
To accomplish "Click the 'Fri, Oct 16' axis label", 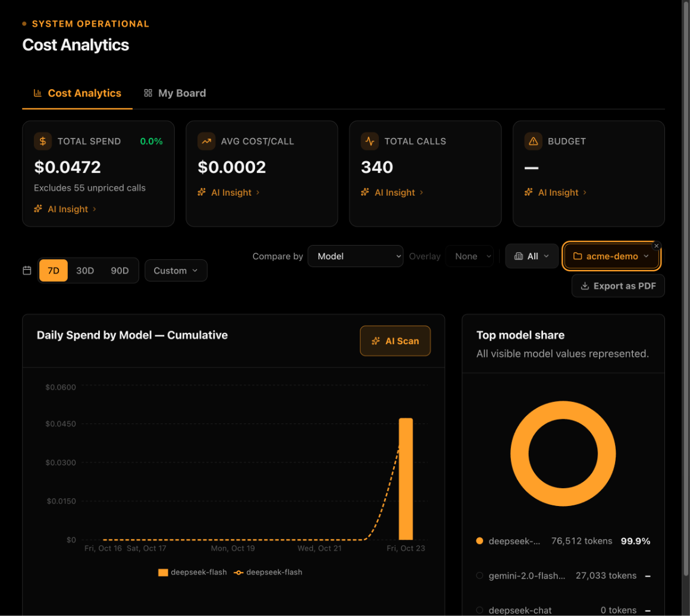I will [103, 548].
